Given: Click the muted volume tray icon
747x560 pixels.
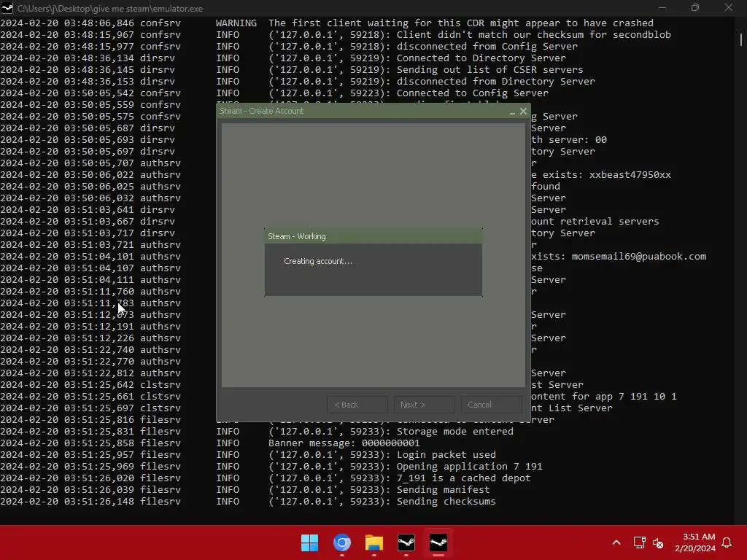Looking at the screenshot, I should coord(658,542).
